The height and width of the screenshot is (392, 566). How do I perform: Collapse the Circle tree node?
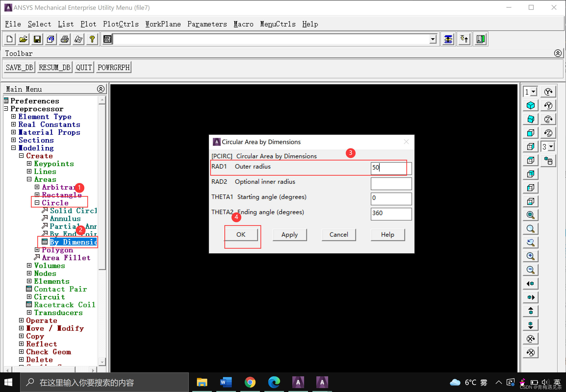coord(37,203)
